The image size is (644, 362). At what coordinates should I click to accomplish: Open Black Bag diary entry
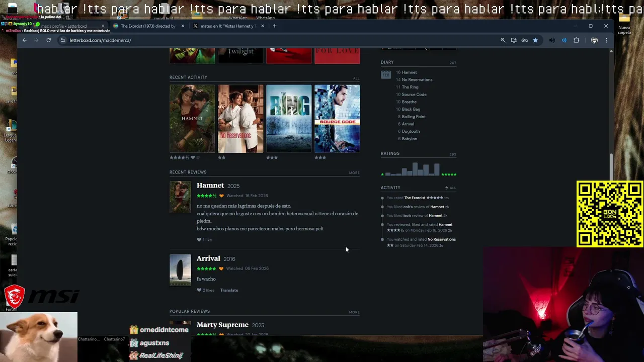tap(411, 109)
